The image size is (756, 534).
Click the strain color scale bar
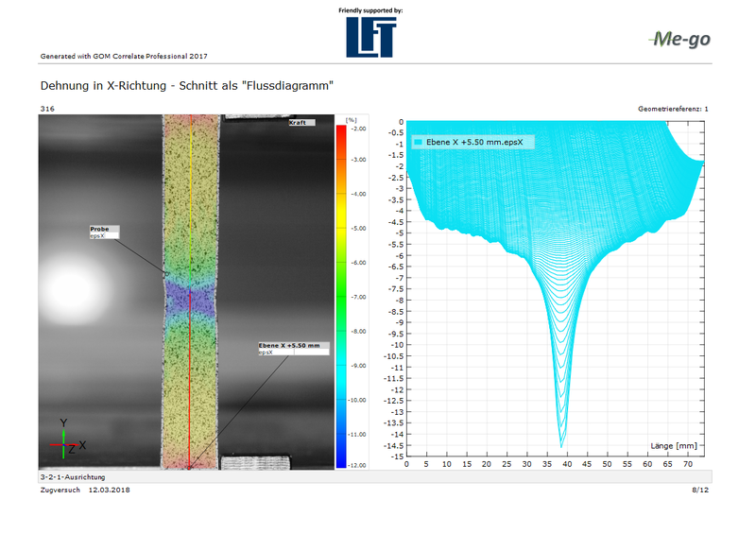[340, 297]
